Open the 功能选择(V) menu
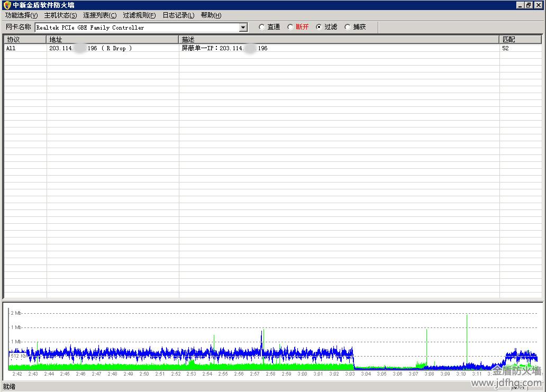 pyautogui.click(x=21, y=15)
